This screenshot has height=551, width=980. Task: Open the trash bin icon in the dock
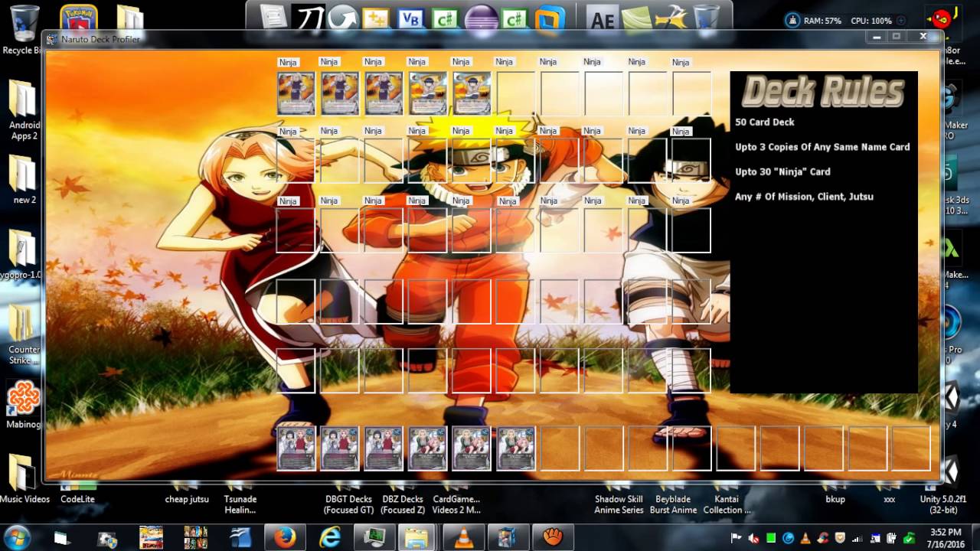[x=706, y=18]
